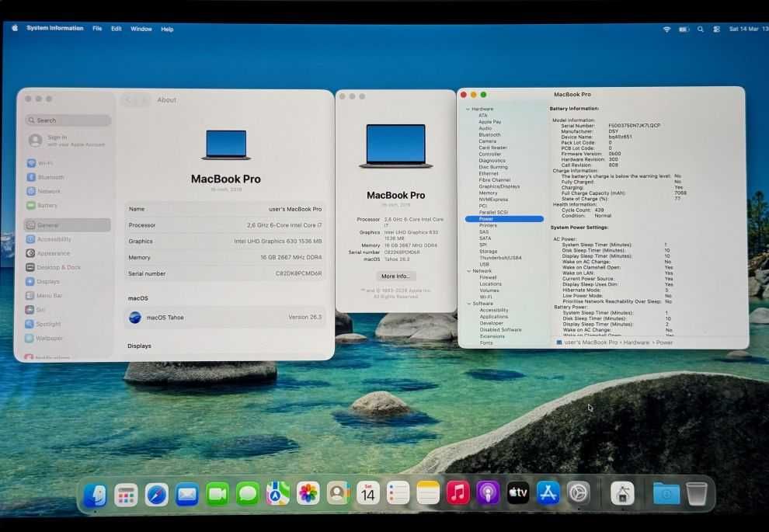Open Podcasts from the Dock

(x=488, y=493)
